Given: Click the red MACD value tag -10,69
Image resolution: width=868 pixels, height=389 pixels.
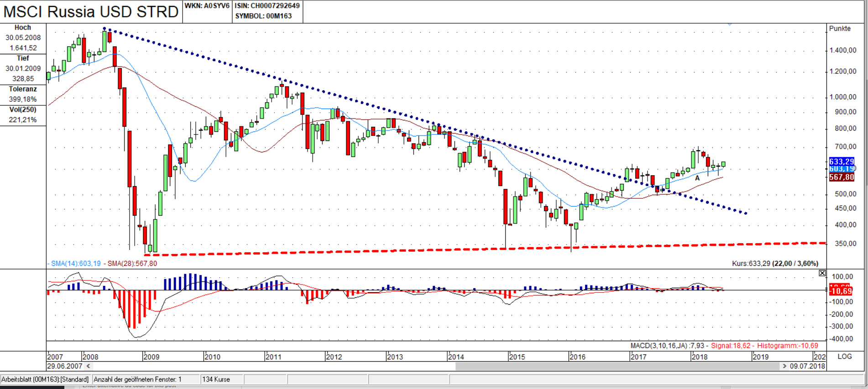Looking at the screenshot, I should 840,291.
